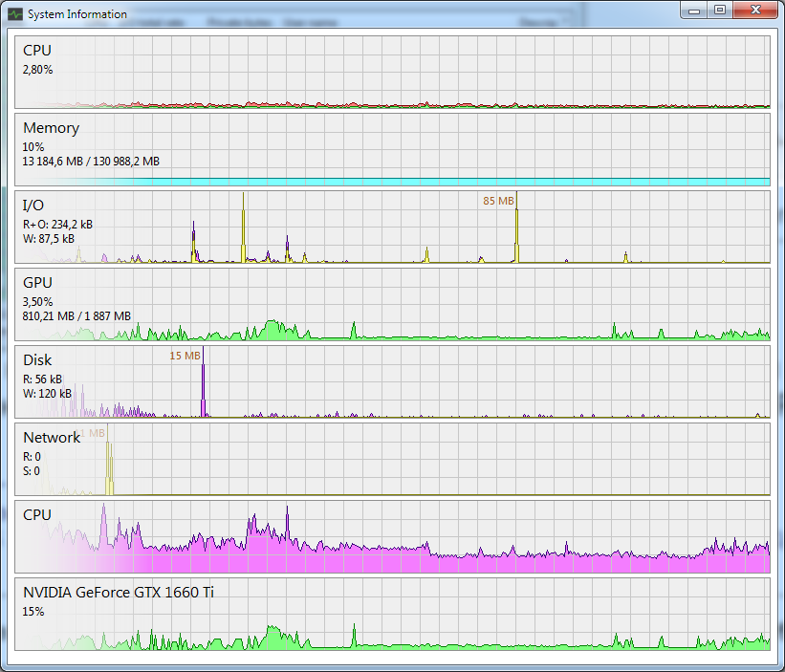
Task: Click the R+O: 234,2 kB reading
Action: 58,225
